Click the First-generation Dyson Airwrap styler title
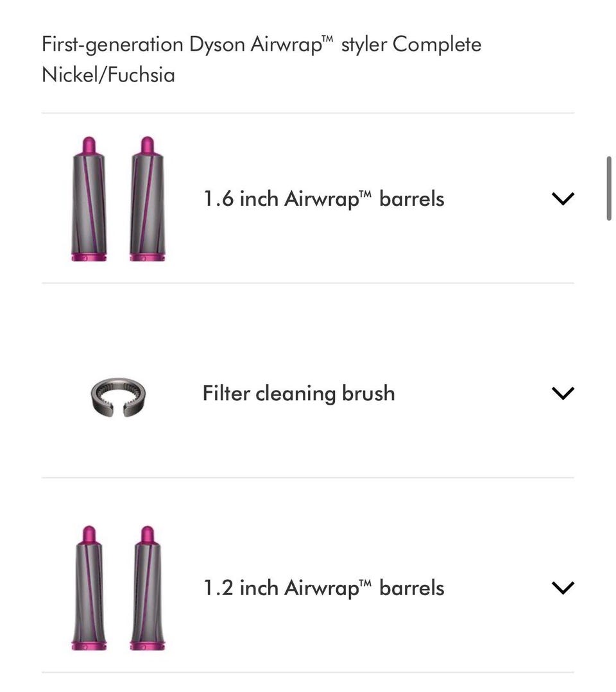The image size is (616, 692). [x=261, y=45]
